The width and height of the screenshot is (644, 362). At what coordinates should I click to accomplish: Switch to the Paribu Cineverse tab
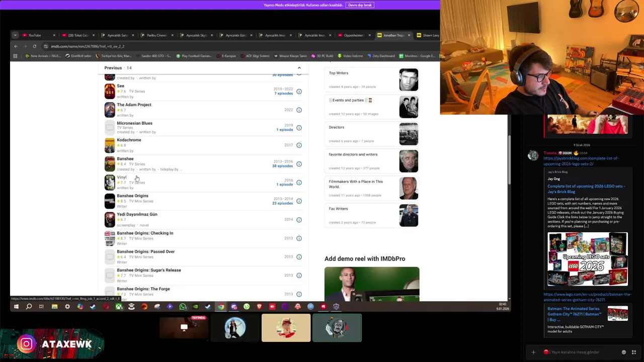point(156,35)
